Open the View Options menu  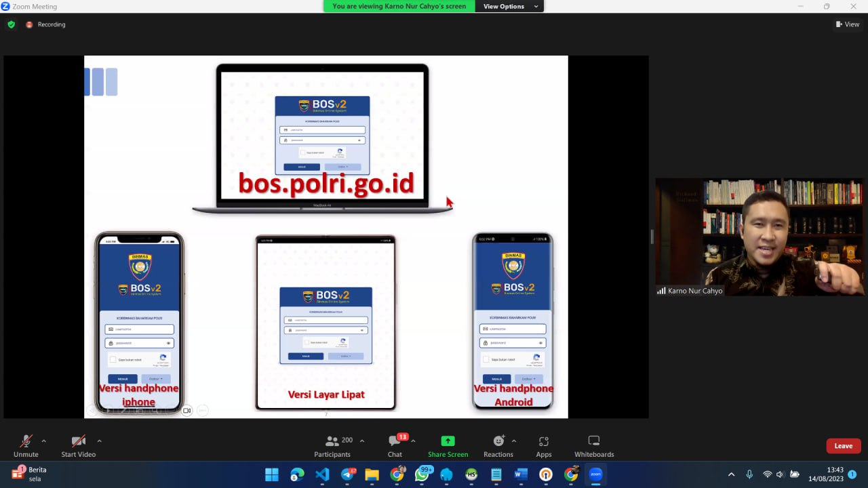click(509, 6)
